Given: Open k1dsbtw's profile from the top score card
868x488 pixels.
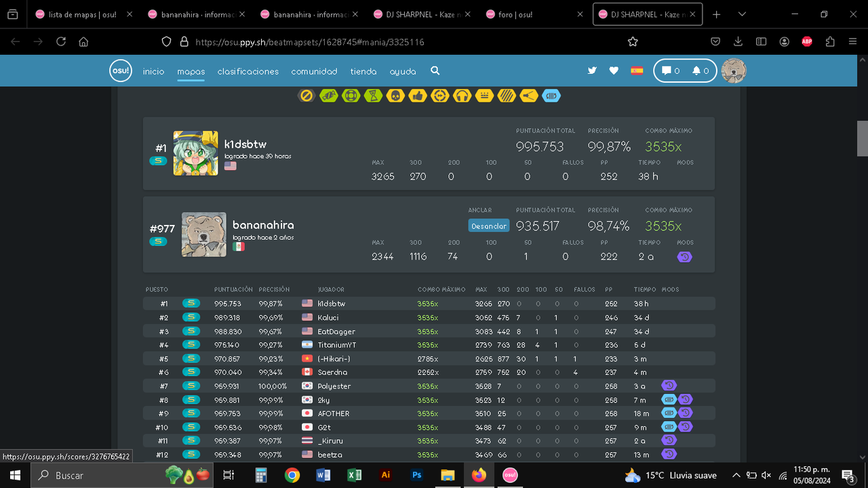Looking at the screenshot, I should (x=245, y=144).
